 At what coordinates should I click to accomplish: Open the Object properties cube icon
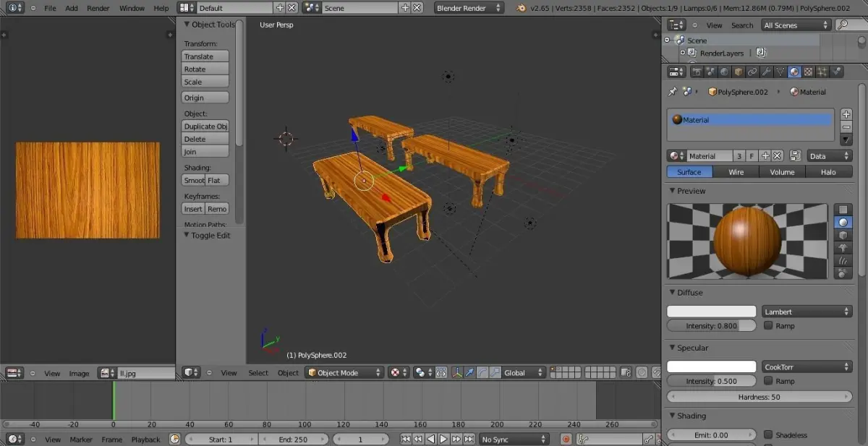(x=739, y=72)
